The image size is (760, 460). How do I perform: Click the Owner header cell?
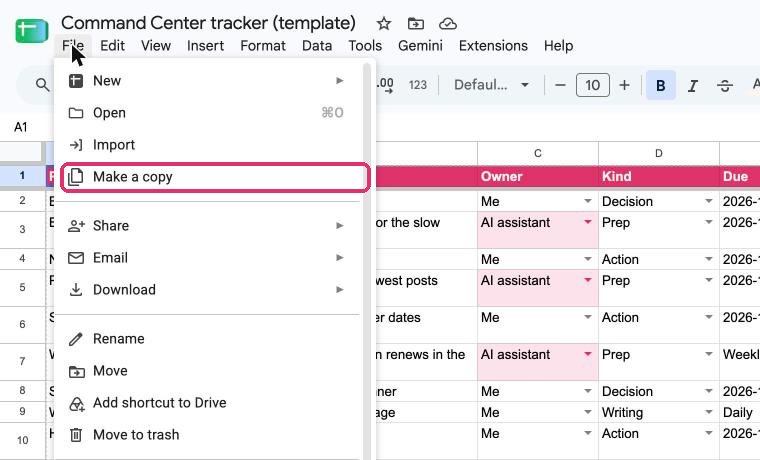(538, 176)
